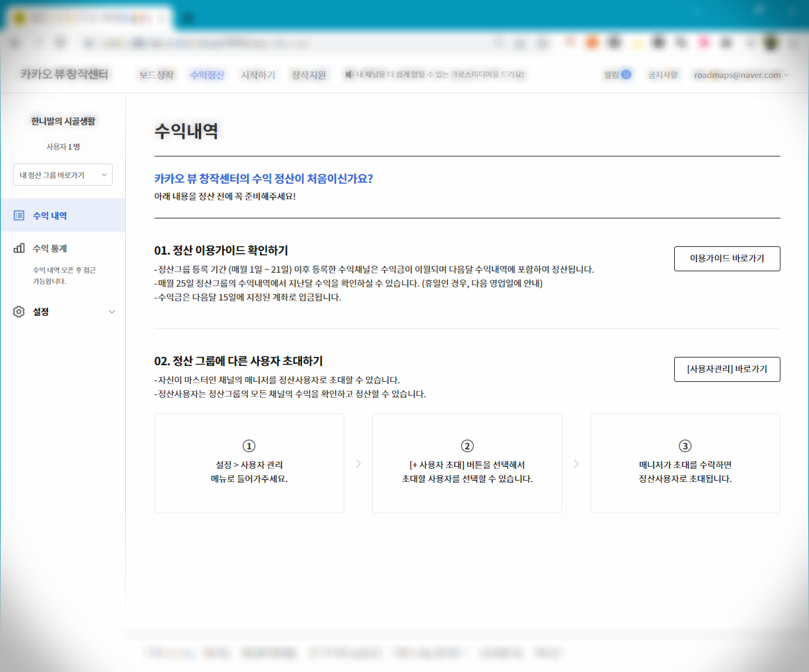Open the 내 정산 그룹 바로가기 dropdown
This screenshot has width=809, height=672.
(62, 175)
